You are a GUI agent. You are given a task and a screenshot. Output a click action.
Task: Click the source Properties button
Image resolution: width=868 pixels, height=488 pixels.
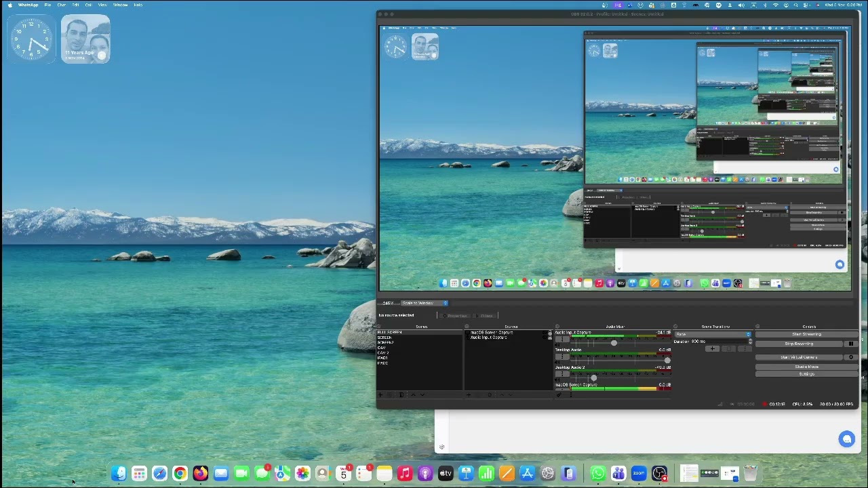point(454,315)
